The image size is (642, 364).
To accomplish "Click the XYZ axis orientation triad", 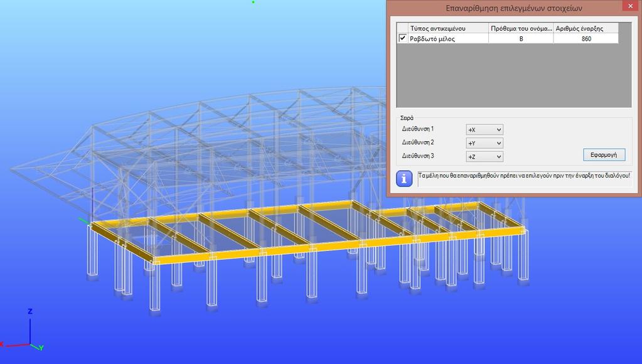I will (x=22, y=331).
